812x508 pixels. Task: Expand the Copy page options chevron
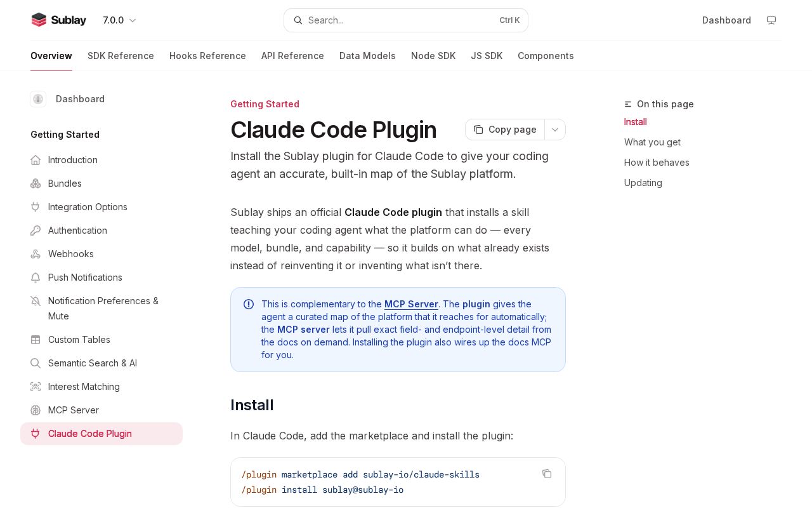pos(555,130)
